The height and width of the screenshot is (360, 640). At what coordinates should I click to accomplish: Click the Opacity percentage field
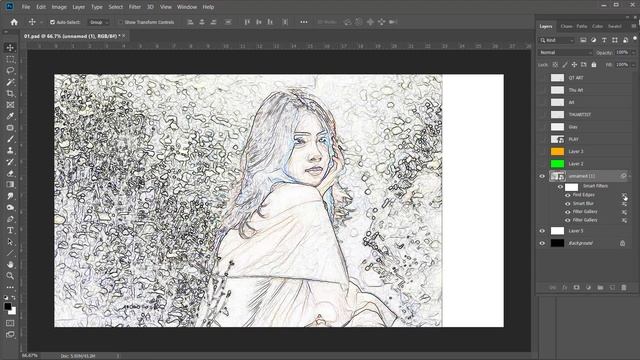click(622, 53)
